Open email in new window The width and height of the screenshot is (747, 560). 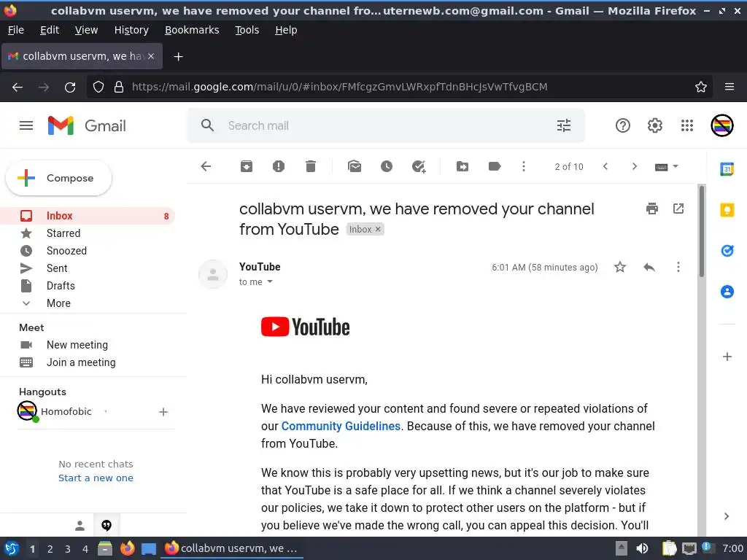point(678,209)
